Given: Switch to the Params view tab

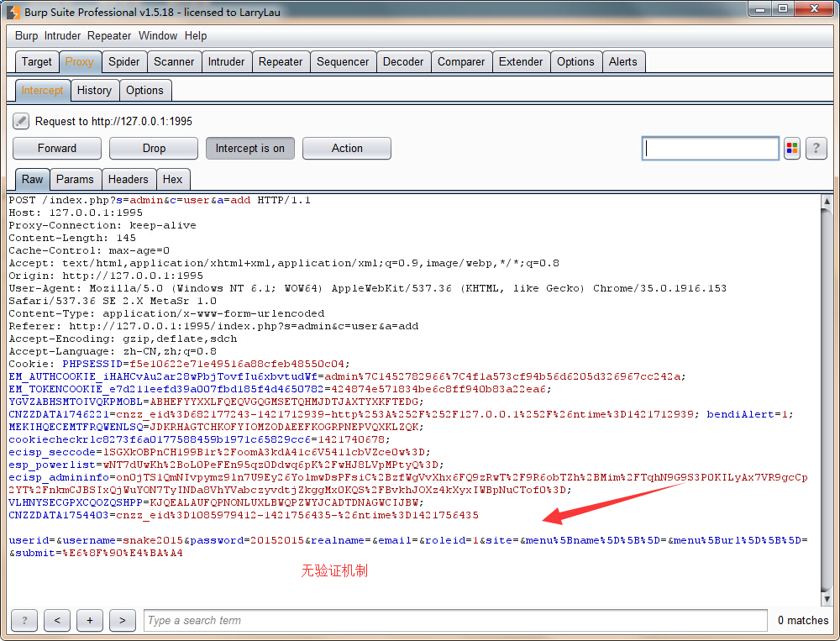Looking at the screenshot, I should (75, 179).
